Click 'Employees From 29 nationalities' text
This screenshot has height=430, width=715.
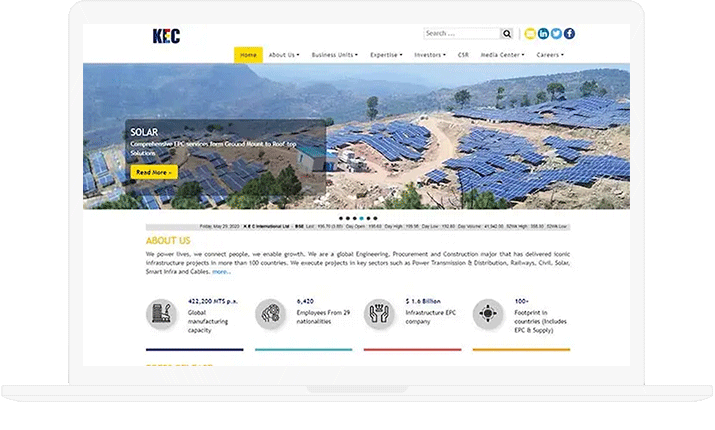[x=323, y=317]
